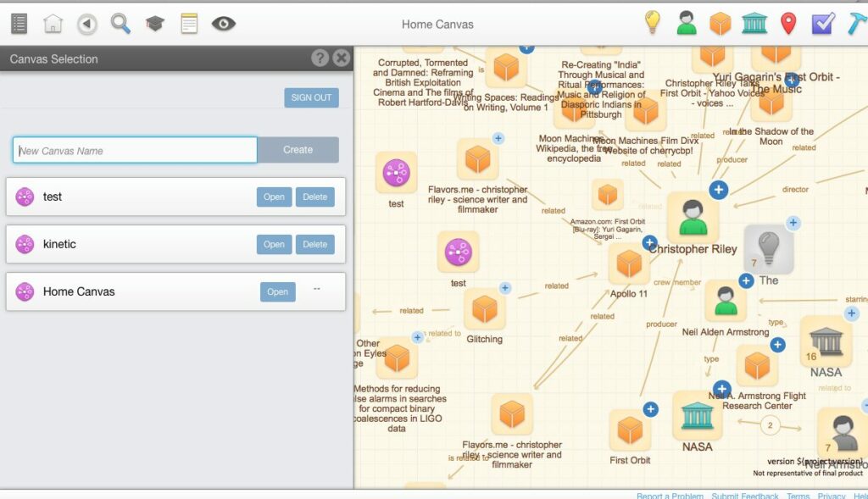Toggle the eye visibility icon in the toolbar

[x=224, y=24]
